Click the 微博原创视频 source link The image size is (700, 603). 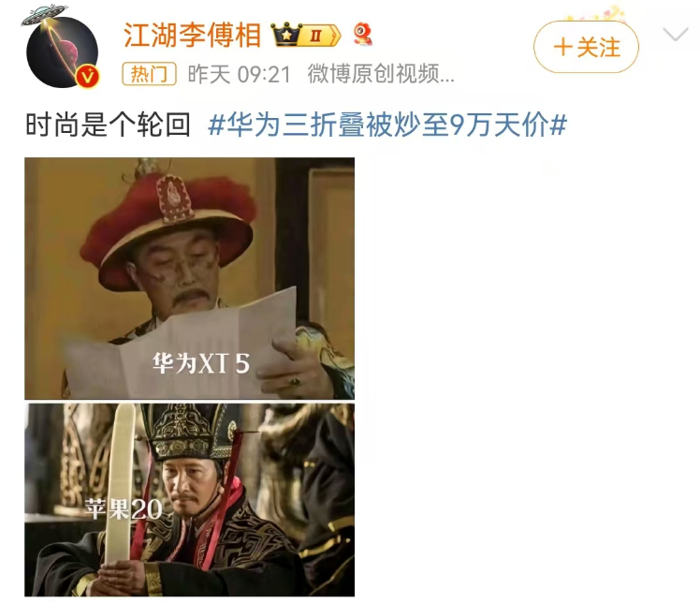[x=381, y=74]
